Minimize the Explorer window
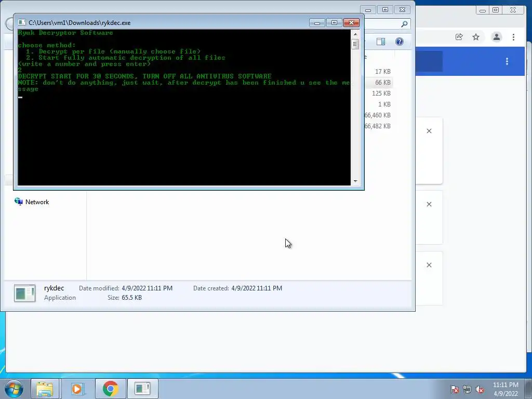 (x=368, y=10)
